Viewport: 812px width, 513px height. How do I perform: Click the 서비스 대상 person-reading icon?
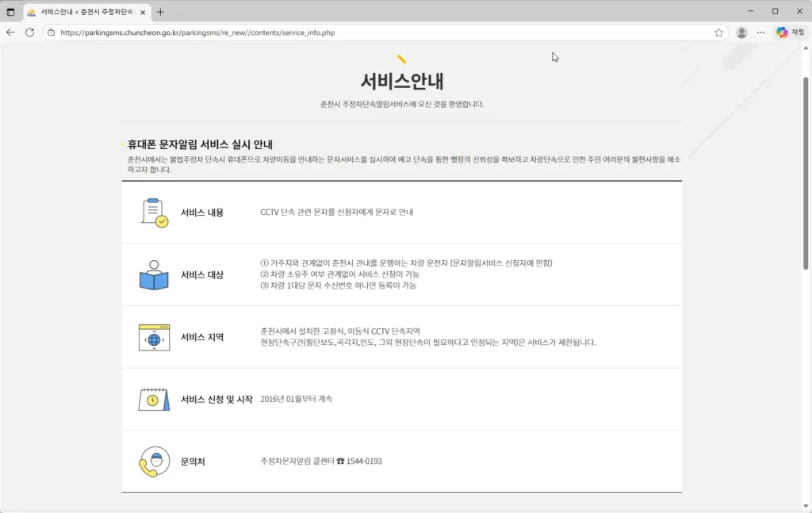pyautogui.click(x=154, y=274)
